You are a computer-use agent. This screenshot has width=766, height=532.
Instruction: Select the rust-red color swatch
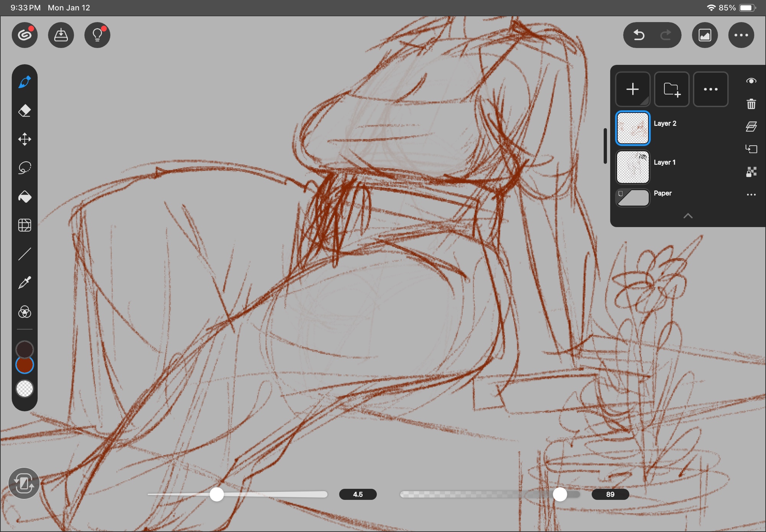[x=25, y=365]
